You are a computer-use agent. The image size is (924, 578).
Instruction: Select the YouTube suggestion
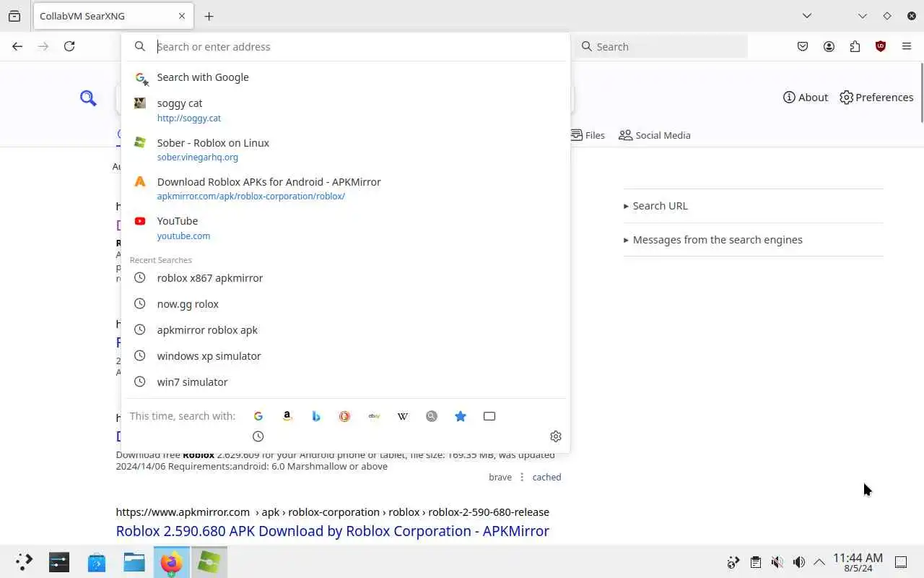coord(346,228)
